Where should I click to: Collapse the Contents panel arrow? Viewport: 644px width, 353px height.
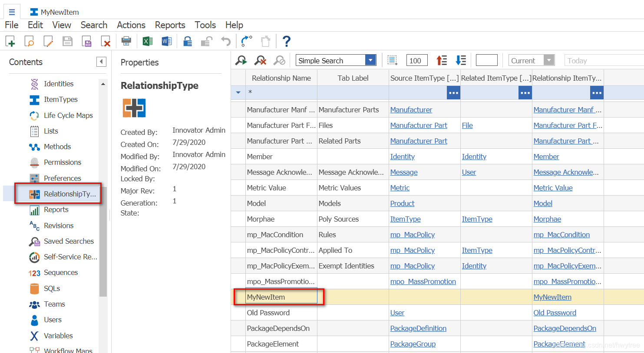pyautogui.click(x=101, y=62)
